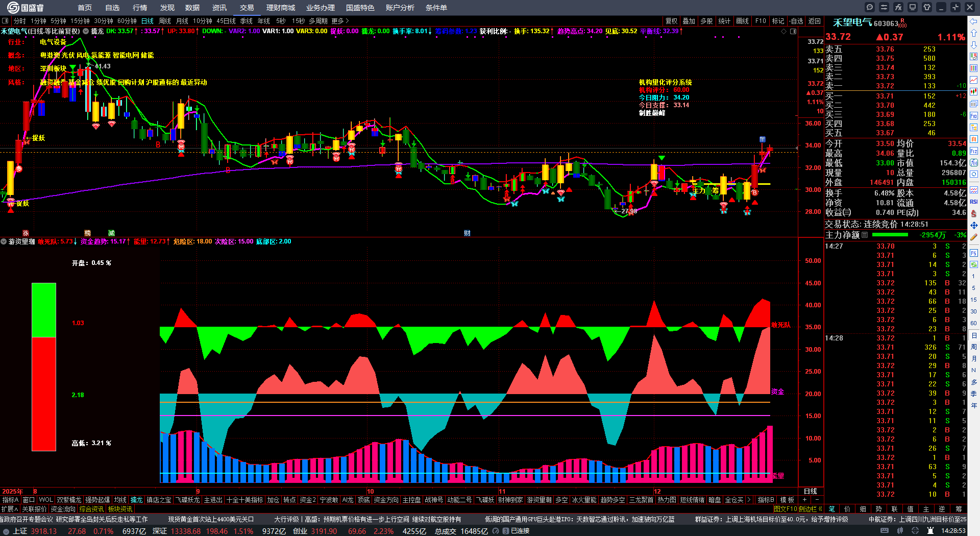Open the 行情 menu
Viewport: 980px width, 536px height.
coord(139,8)
